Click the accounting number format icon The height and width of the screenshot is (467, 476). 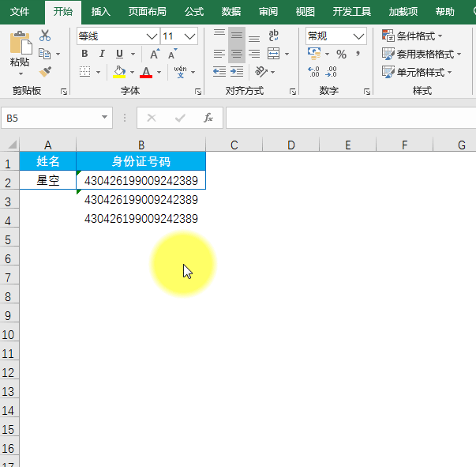point(314,54)
